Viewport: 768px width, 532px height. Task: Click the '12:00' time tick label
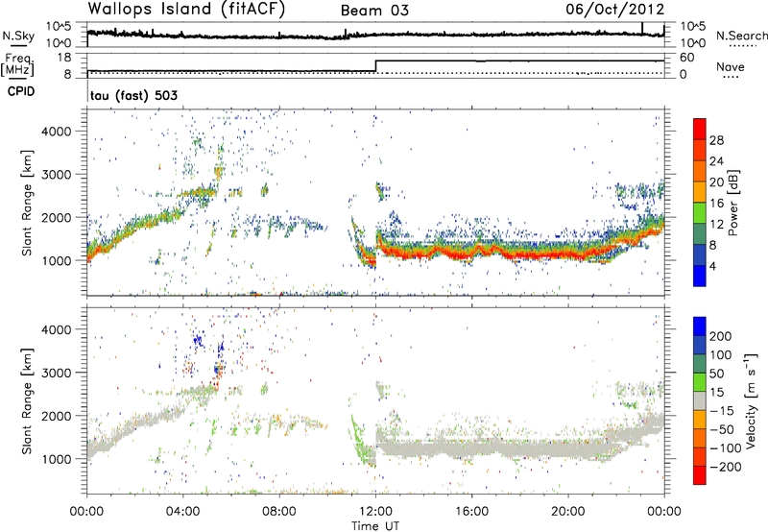[375, 512]
